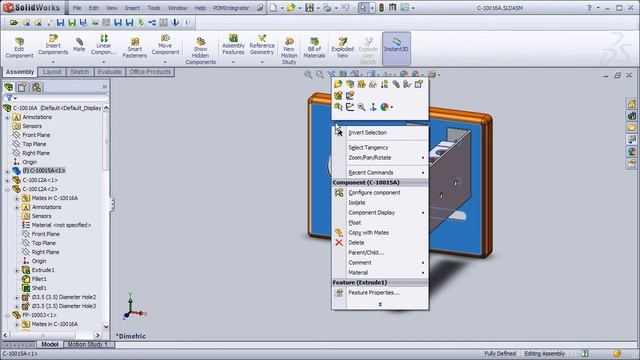This screenshot has width=640, height=360.
Task: Select the Mate tool
Action: [79, 45]
